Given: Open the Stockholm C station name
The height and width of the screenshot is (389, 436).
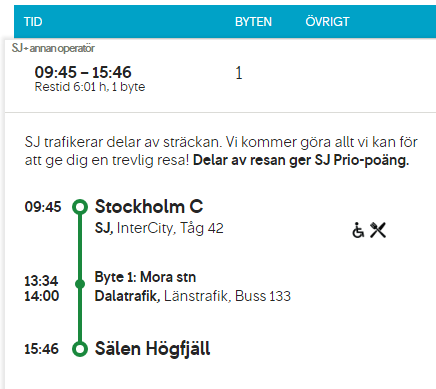Looking at the screenshot, I should [149, 207].
